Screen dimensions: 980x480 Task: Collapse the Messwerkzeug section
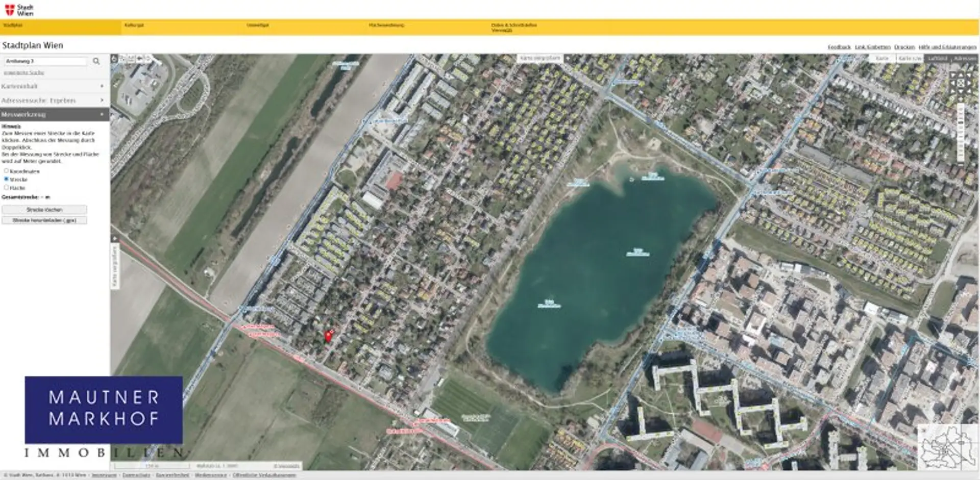pos(53,114)
